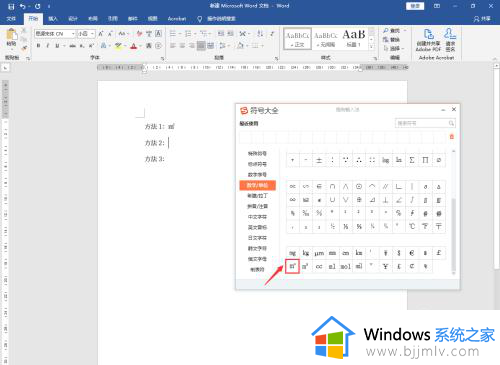500x365 pixels.
Task: Undo the last action
Action: [x=22, y=6]
